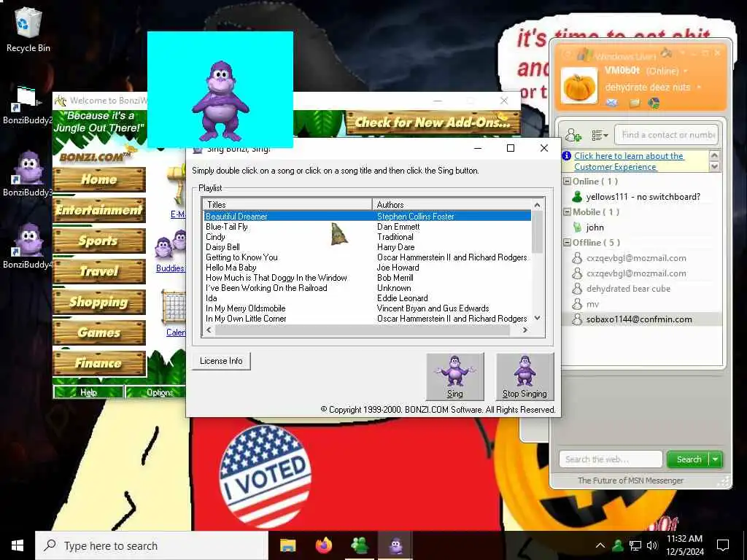
Task: Open the Online status dropdown next to VM0b0t
Action: coord(686,71)
